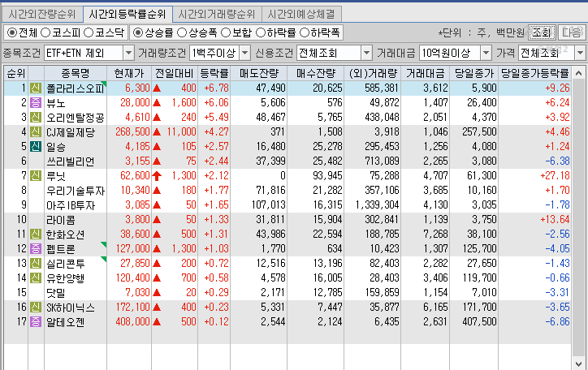588x370 pixels.
Task: Click the 증 badge on 뷰노 row
Action: pos(36,102)
